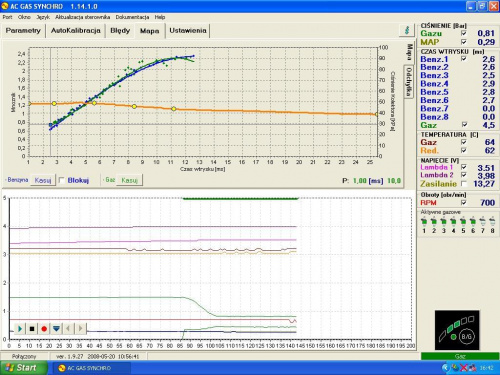Click the blue down-triangle load button
This screenshot has height=375, width=500.
[56, 329]
